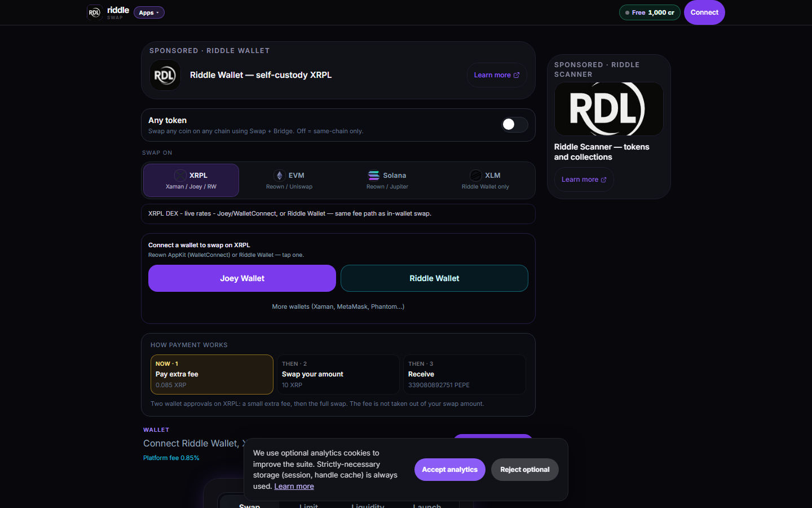The height and width of the screenshot is (508, 812).
Task: Click the Two wallet approvals on XRPL note
Action: (x=317, y=404)
